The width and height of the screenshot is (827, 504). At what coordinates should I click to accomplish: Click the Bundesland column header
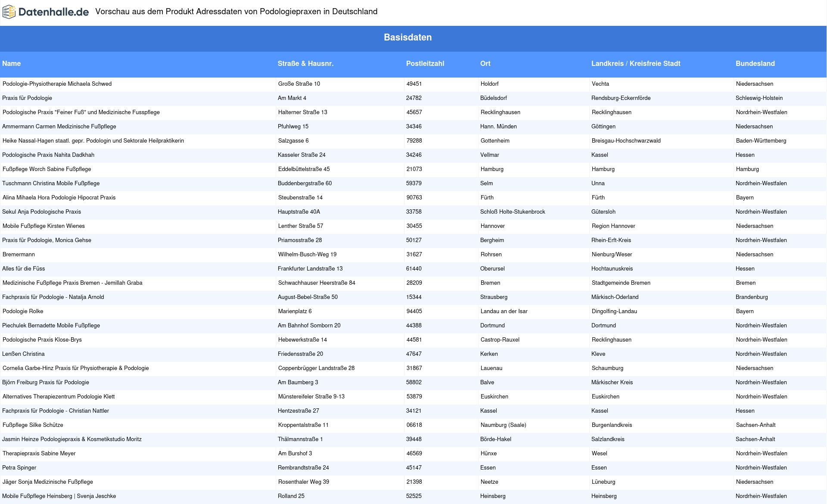755,63
